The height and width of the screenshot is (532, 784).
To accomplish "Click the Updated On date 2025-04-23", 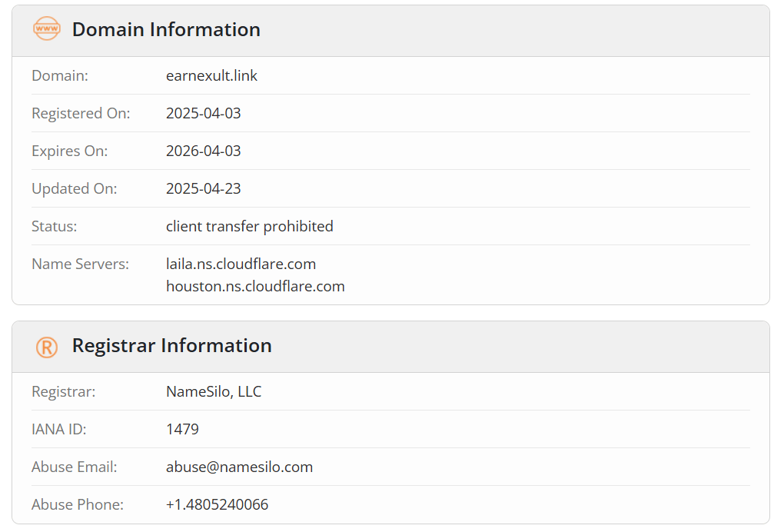I will coord(204,188).
